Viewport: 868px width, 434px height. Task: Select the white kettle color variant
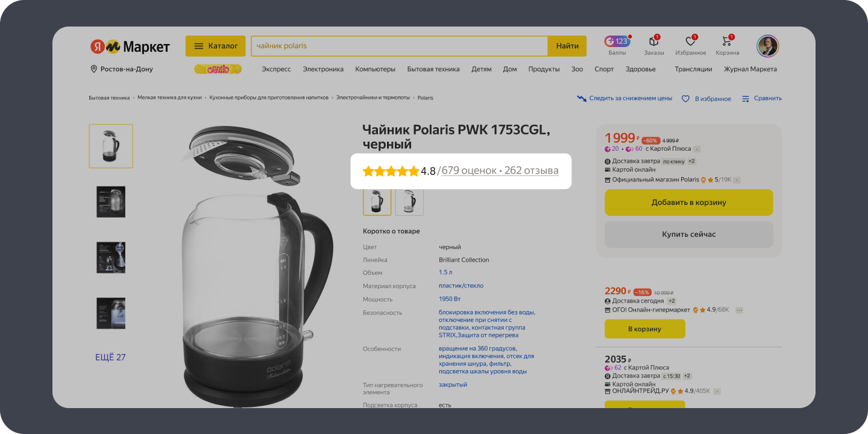409,201
